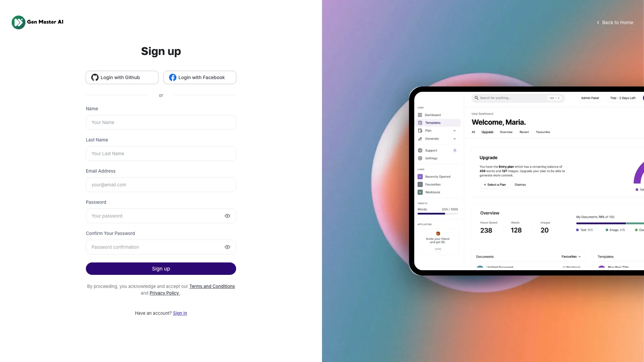This screenshot has height=362, width=644.
Task: Click Login with Github button
Action: pyautogui.click(x=122, y=77)
